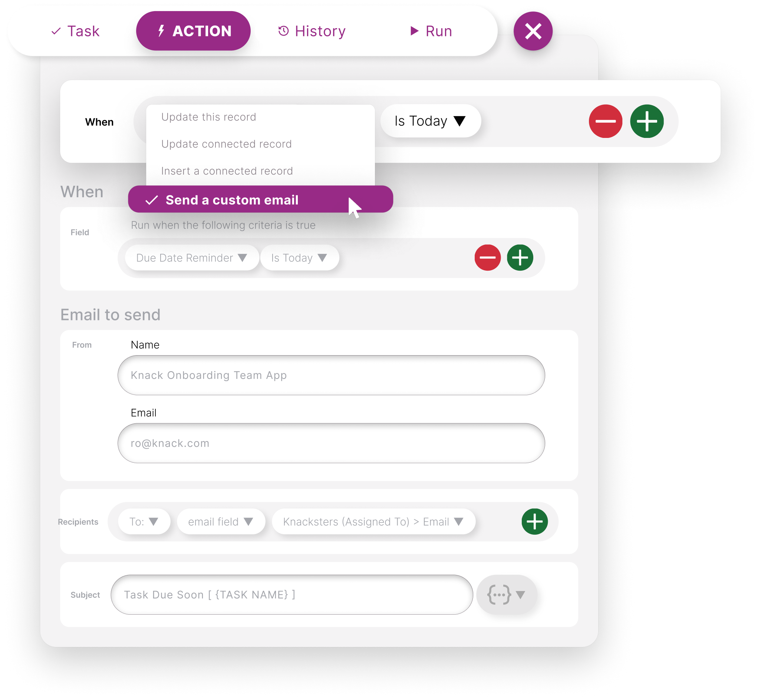Click the green plus add condition icon
This screenshot has height=700, width=761.
(520, 257)
